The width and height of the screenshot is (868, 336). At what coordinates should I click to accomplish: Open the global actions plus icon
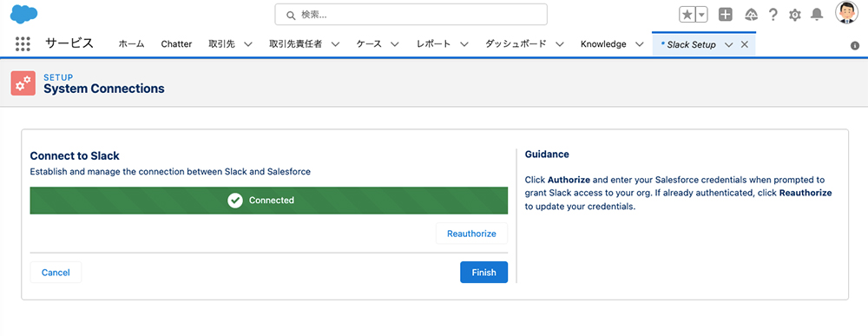point(725,15)
